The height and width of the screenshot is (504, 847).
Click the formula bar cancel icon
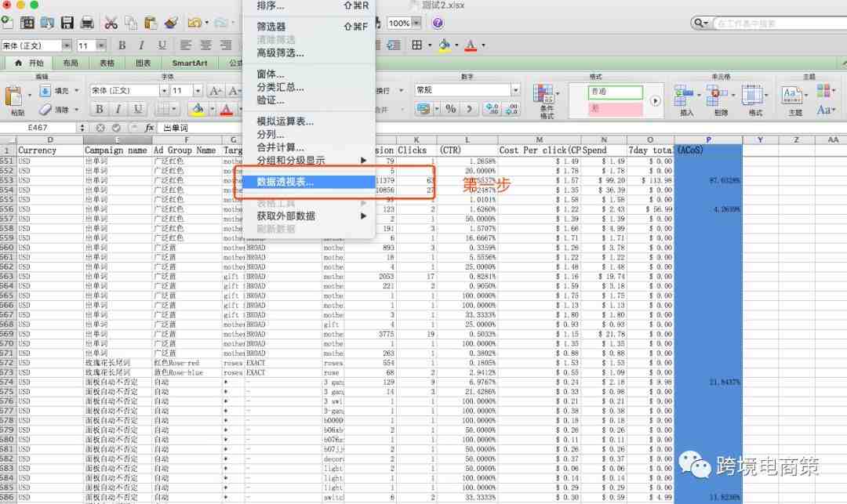pos(100,128)
